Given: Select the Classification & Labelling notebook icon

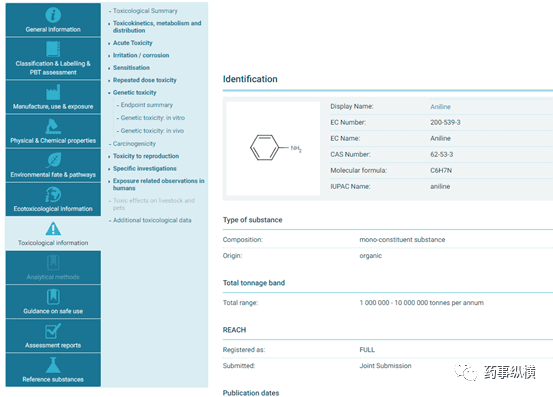Looking at the screenshot, I should tap(53, 49).
